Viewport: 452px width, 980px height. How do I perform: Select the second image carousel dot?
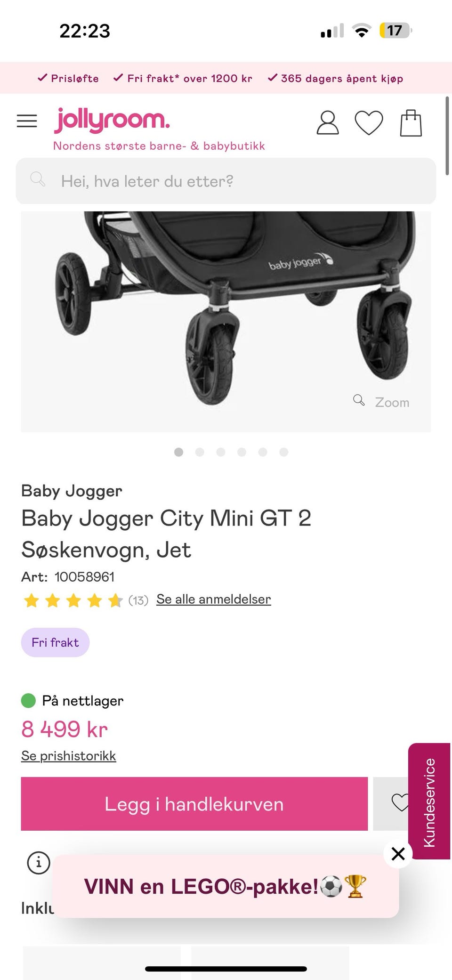coord(200,452)
